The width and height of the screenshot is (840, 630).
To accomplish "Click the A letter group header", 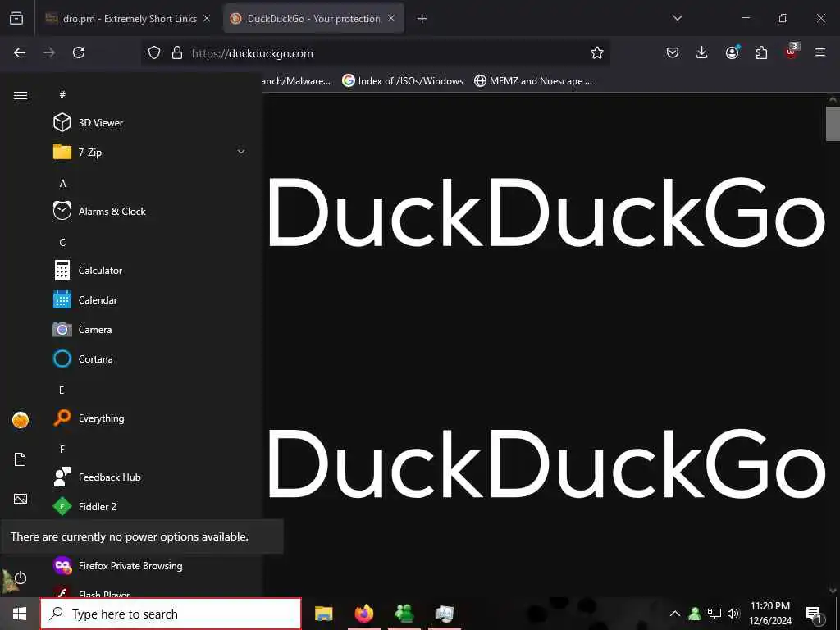I will (x=62, y=183).
